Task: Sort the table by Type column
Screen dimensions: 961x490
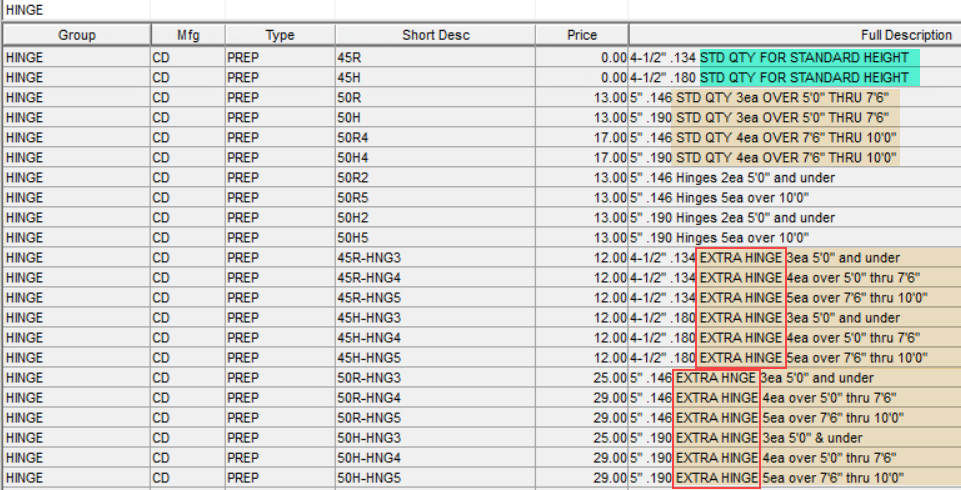Action: (280, 35)
